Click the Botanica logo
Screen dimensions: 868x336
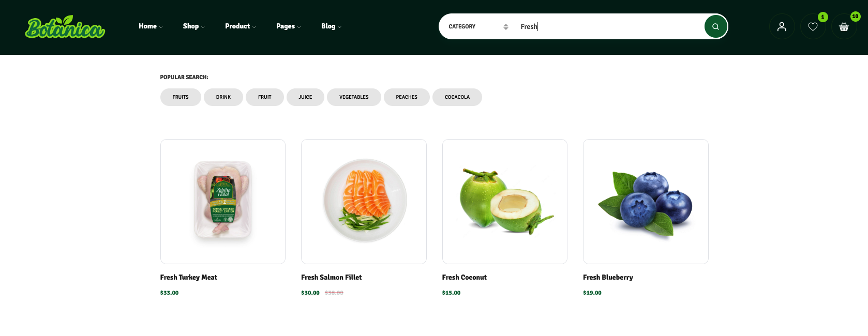pyautogui.click(x=65, y=27)
